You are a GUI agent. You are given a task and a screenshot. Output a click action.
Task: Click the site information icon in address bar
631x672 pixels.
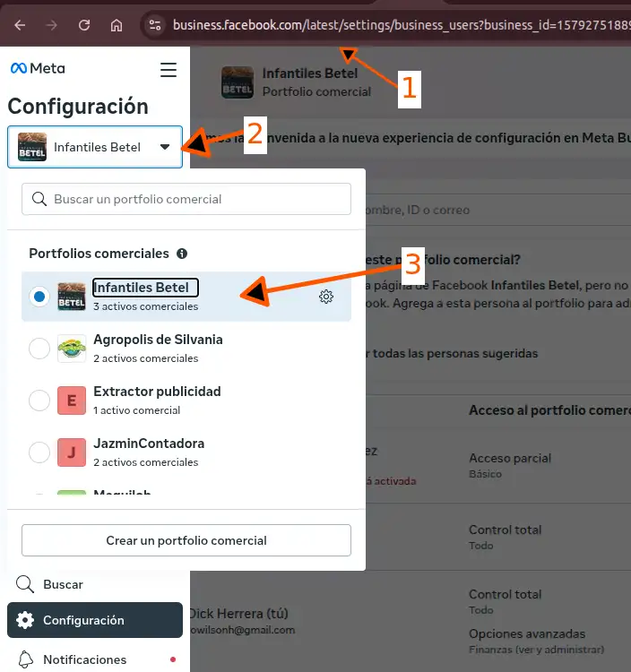coord(155,25)
